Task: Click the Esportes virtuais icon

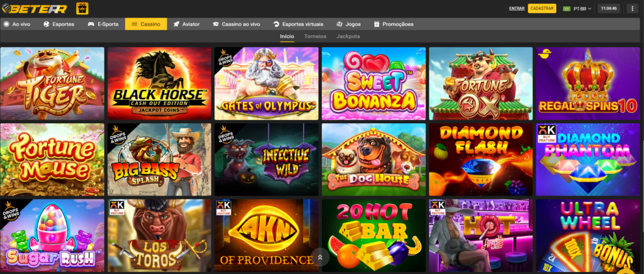Action: [x=277, y=25]
